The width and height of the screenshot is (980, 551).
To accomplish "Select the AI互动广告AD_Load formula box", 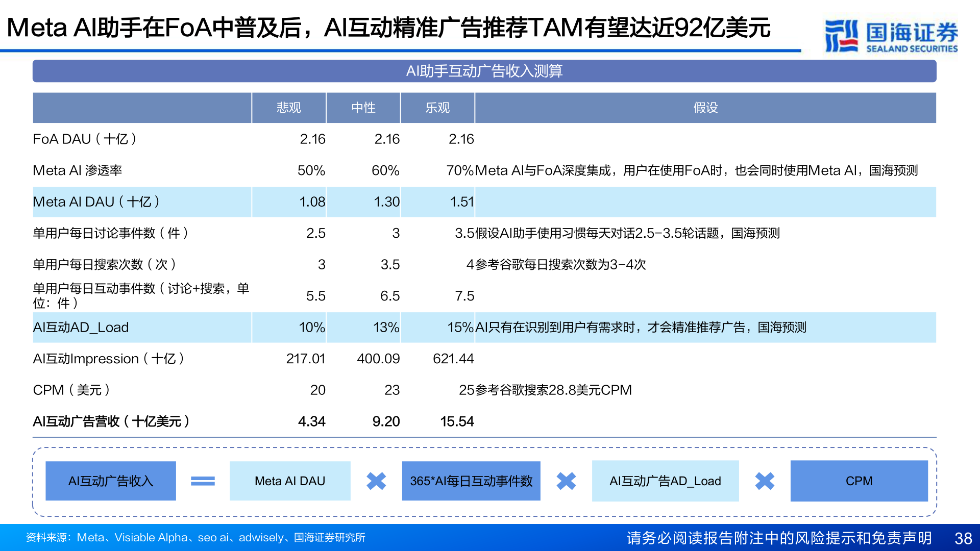I will click(x=665, y=481).
